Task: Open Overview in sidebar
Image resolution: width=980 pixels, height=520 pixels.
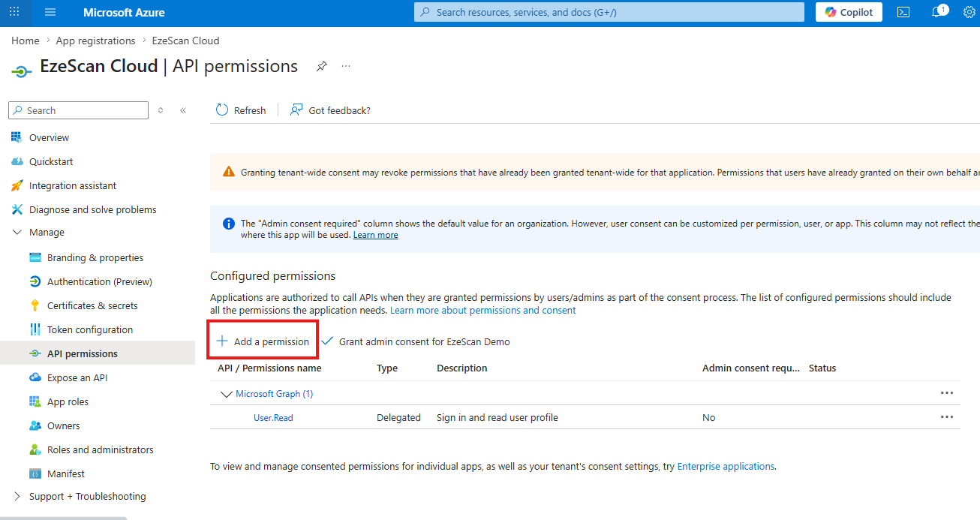Action: (x=49, y=137)
